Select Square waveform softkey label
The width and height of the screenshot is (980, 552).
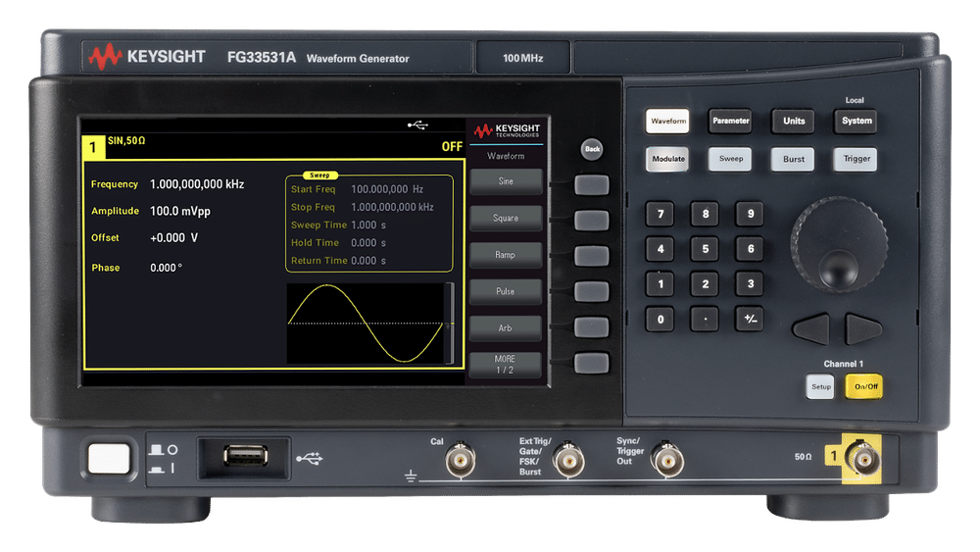[x=506, y=219]
